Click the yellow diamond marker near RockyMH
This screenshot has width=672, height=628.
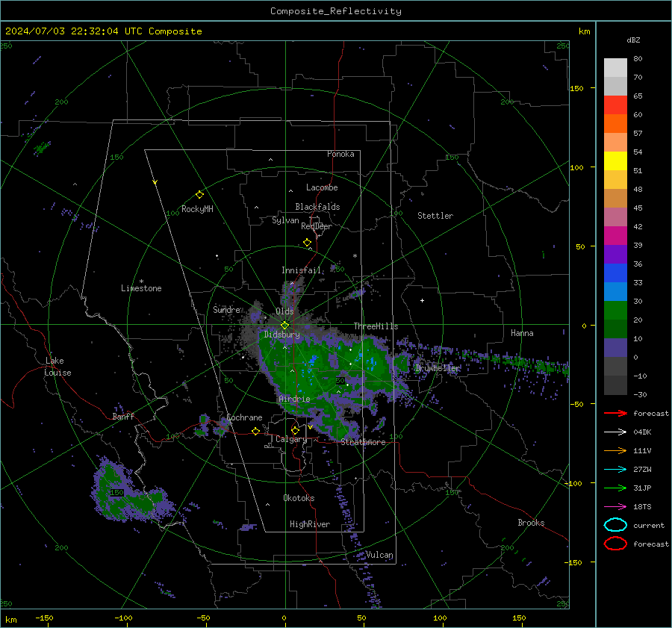point(199,195)
